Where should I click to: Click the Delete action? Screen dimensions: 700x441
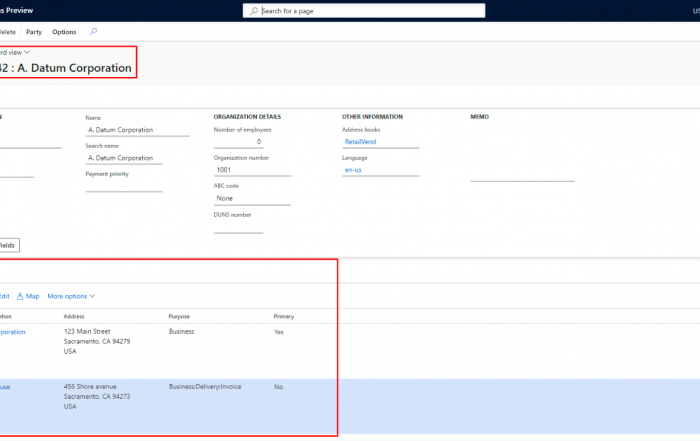8,32
